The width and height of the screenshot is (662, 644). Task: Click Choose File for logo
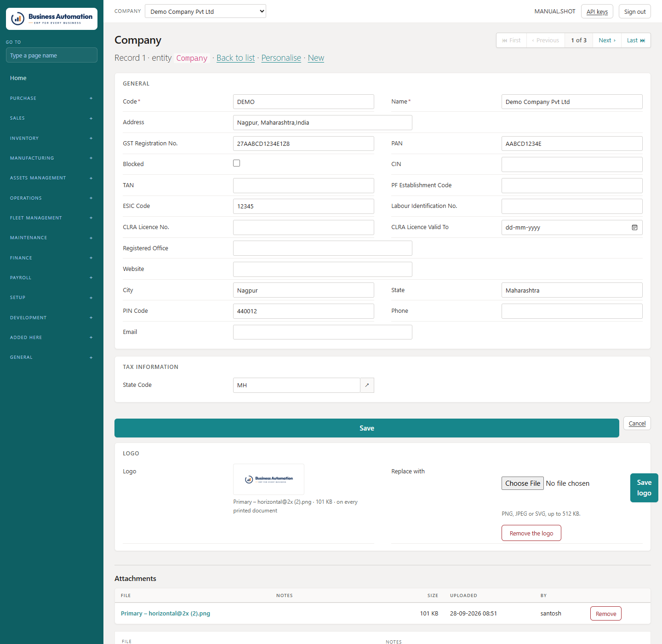[x=523, y=483]
